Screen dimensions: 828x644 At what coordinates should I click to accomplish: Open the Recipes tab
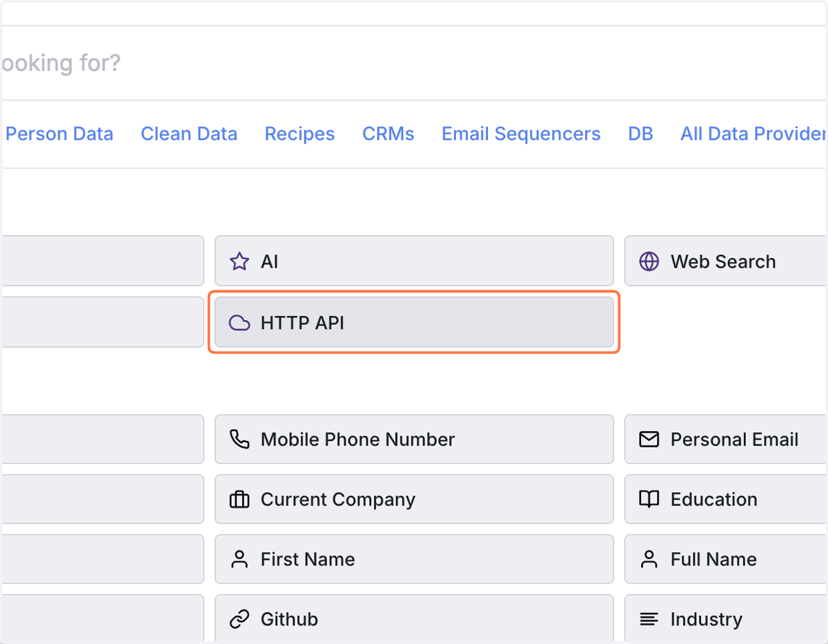tap(299, 134)
